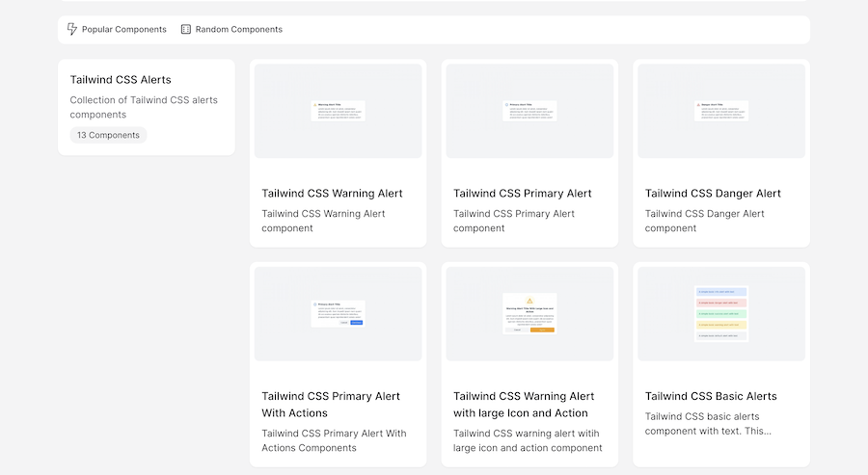Open the Popular Components link
The image size is (868, 475).
tap(117, 29)
